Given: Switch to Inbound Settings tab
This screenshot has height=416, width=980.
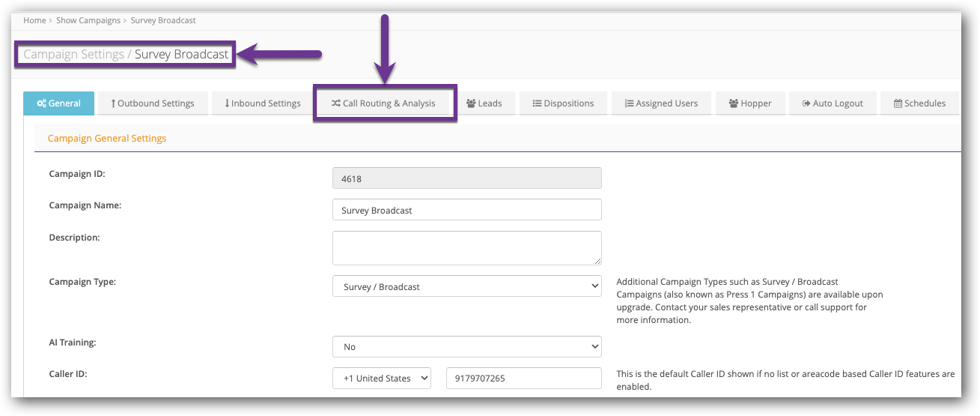Looking at the screenshot, I should 262,103.
